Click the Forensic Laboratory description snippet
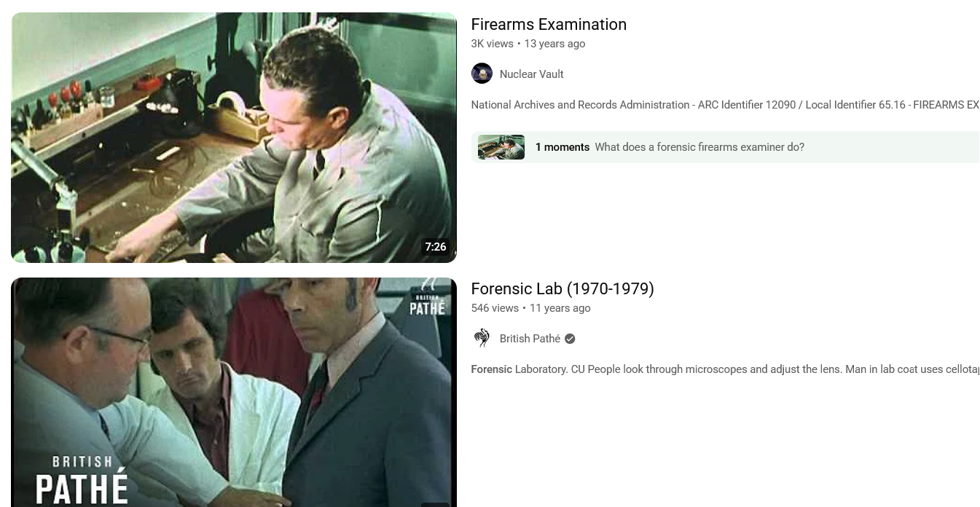The height and width of the screenshot is (507, 980). point(725,369)
